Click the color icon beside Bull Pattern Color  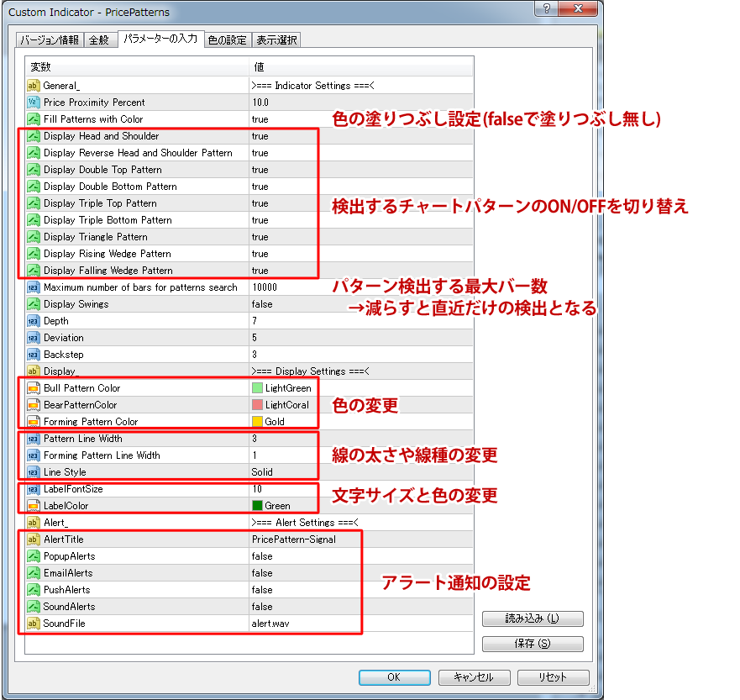coord(34,387)
